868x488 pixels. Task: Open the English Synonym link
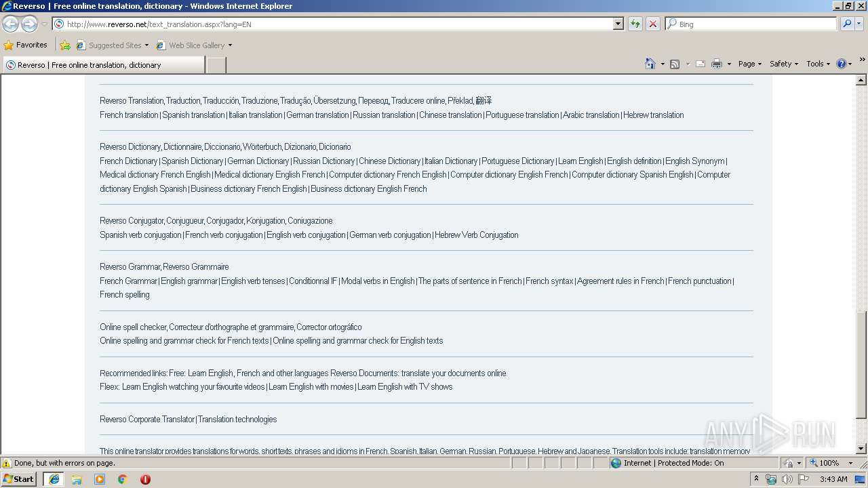[695, 161]
